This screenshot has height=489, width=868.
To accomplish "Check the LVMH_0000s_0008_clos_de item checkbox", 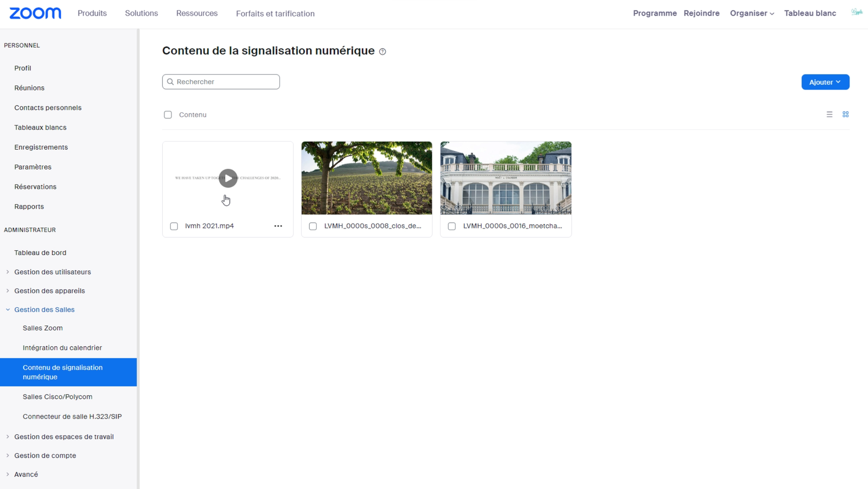I will pyautogui.click(x=313, y=226).
